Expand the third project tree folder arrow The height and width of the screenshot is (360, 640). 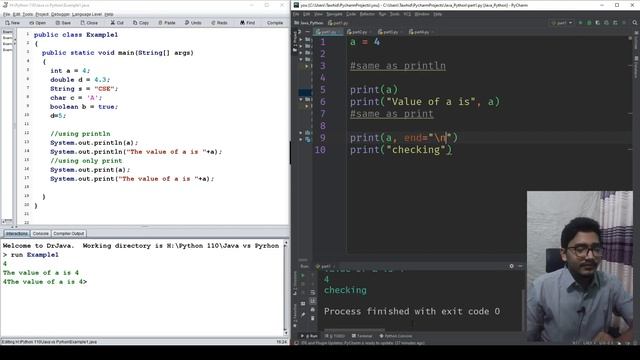pos(301,53)
